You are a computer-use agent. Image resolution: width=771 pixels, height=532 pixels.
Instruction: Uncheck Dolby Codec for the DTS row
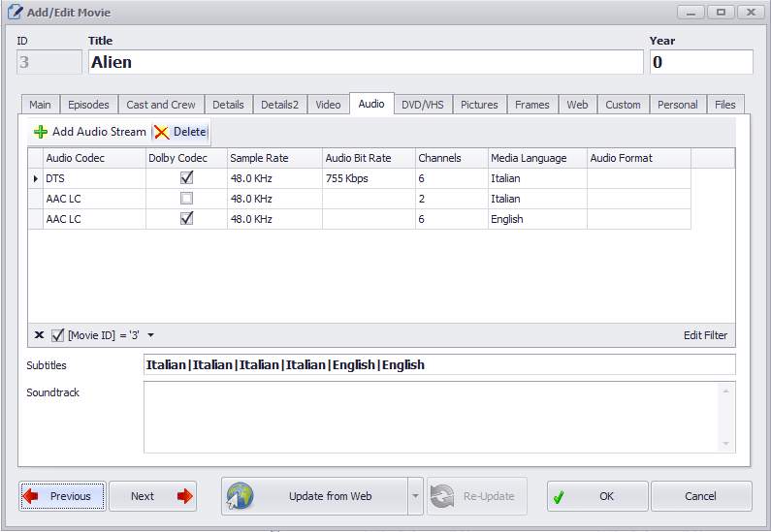click(x=186, y=178)
